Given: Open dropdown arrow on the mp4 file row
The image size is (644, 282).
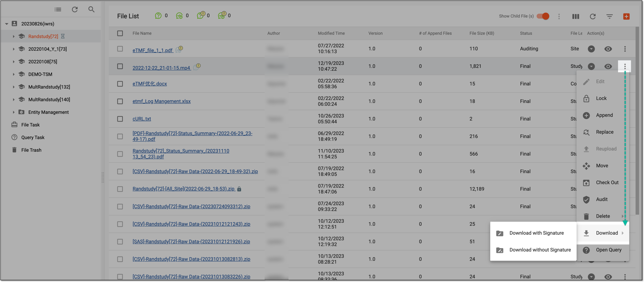Looking at the screenshot, I should (x=591, y=66).
